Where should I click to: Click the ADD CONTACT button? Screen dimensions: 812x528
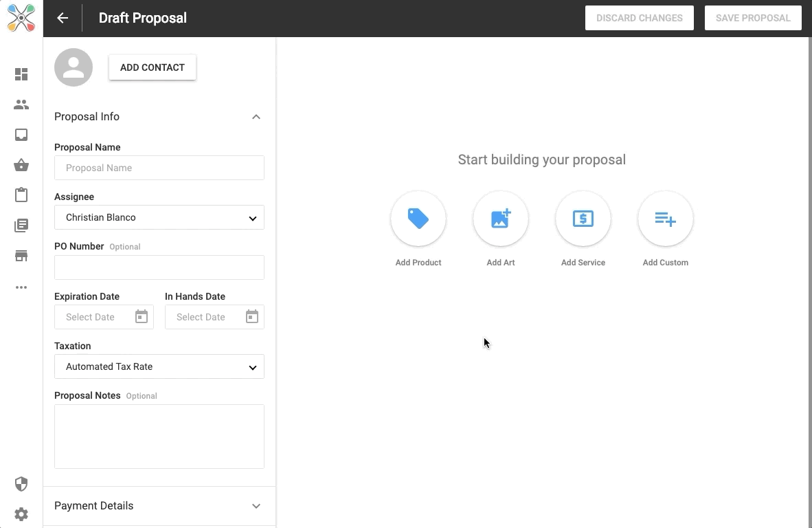coord(152,67)
